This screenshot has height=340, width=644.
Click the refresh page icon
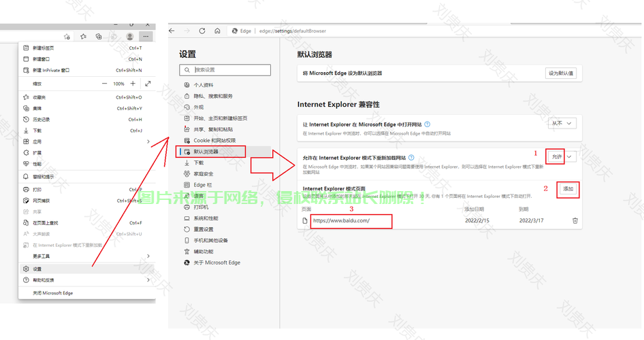[x=202, y=31]
